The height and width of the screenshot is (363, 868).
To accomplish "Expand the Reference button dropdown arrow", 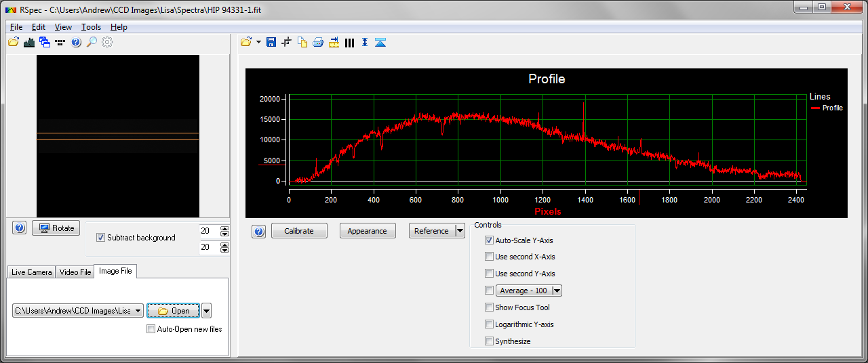I will pyautogui.click(x=460, y=231).
